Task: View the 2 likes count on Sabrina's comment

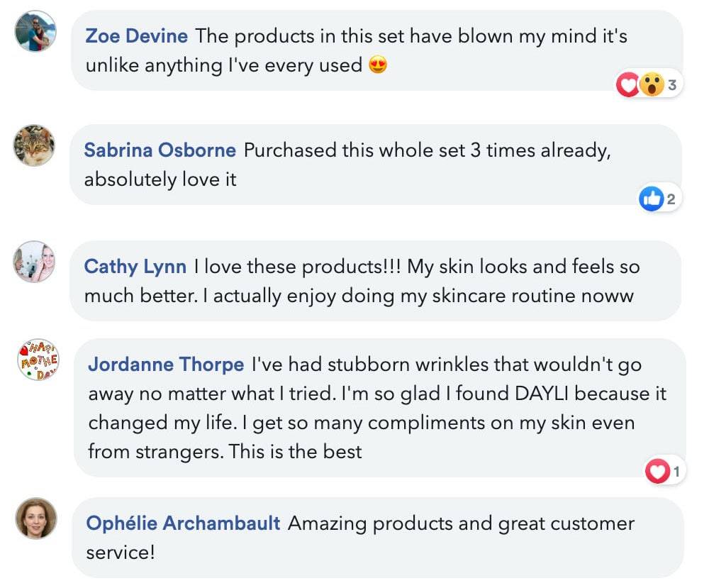Action: click(671, 199)
